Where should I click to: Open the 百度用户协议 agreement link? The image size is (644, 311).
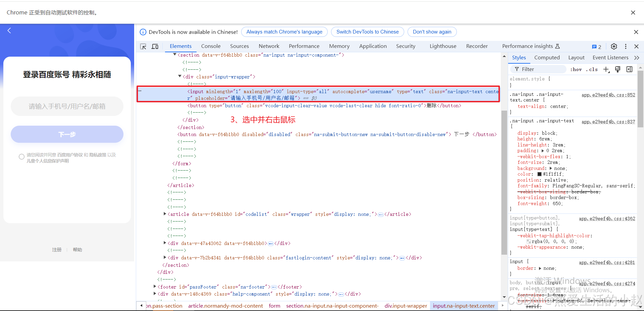tap(70, 155)
